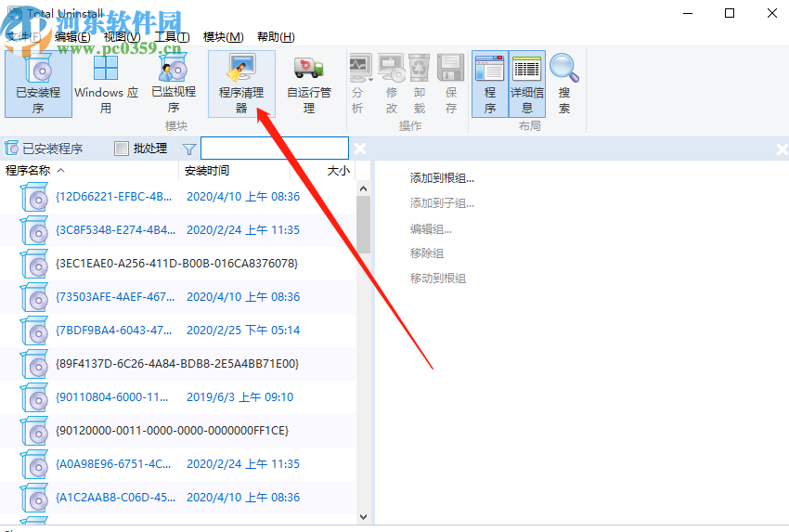The width and height of the screenshot is (789, 532).
Task: Open the 帮助(H) menu
Action: 276,37
